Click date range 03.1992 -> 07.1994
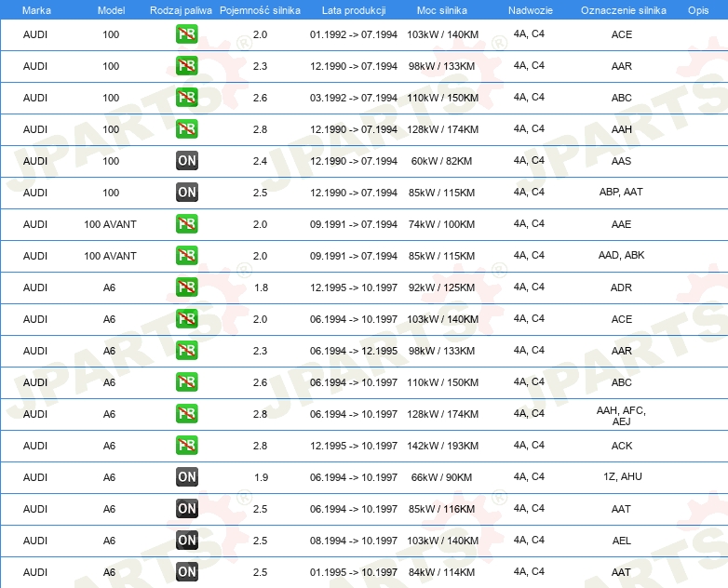 (x=354, y=98)
